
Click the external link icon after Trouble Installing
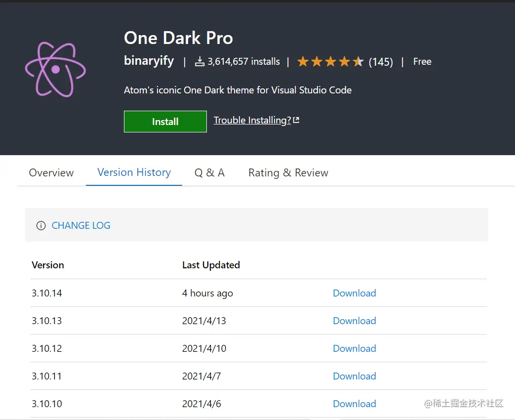coord(296,120)
